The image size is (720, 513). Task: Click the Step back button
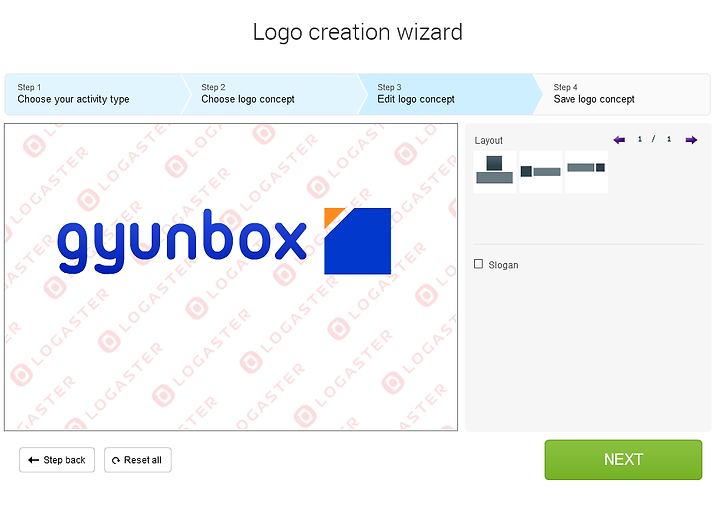(x=57, y=460)
